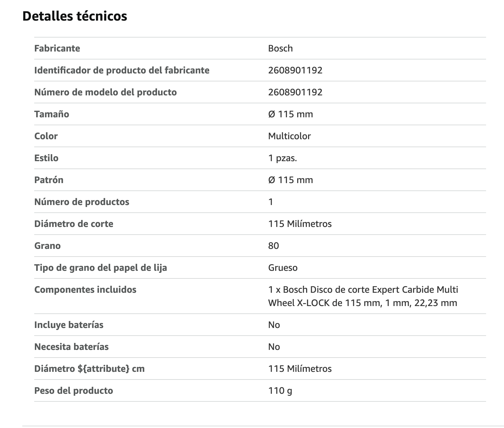504x428 pixels.
Task: Click the "Incluye baterías" label
Action: tap(69, 325)
